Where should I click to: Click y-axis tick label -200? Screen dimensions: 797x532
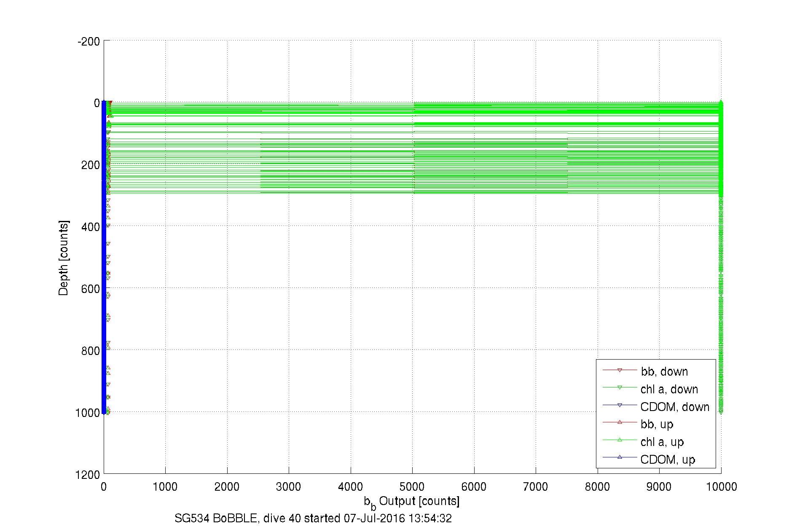(89, 41)
